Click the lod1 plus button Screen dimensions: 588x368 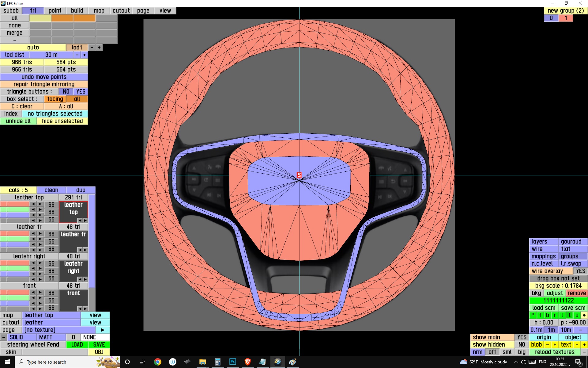pyautogui.click(x=99, y=48)
